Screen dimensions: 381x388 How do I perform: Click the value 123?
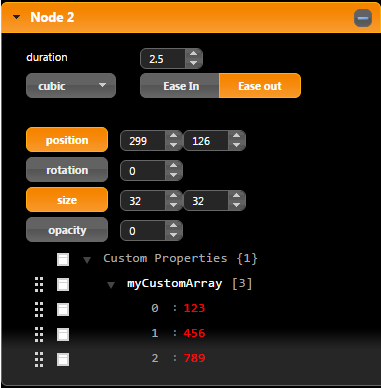point(194,308)
